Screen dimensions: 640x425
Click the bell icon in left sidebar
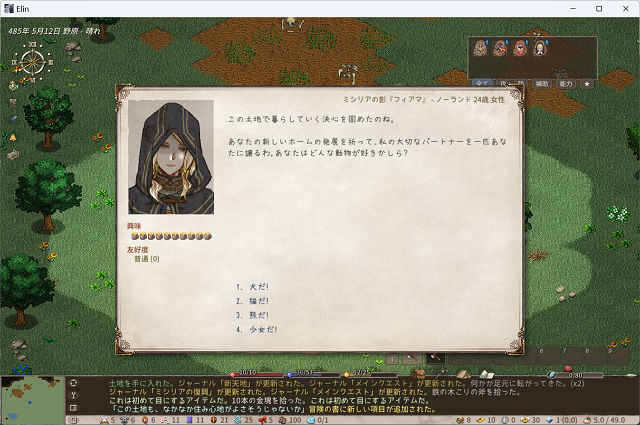click(13, 138)
